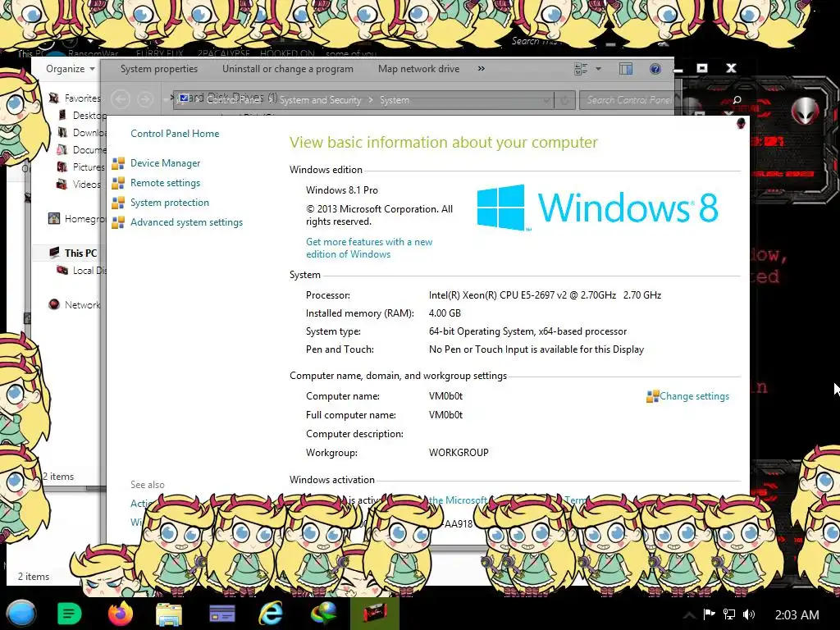Screen dimensions: 840x630
Task: Click the magnifier search icon at top right
Action: 737,100
